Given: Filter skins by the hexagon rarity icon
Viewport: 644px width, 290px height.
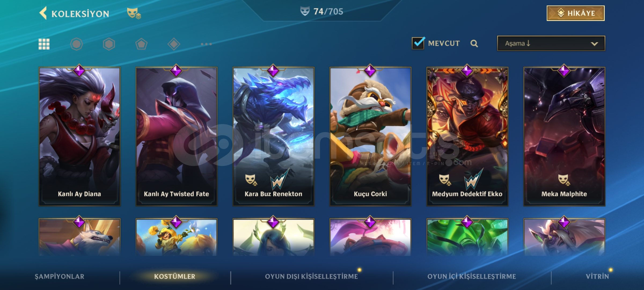Looking at the screenshot, I should coord(109,44).
